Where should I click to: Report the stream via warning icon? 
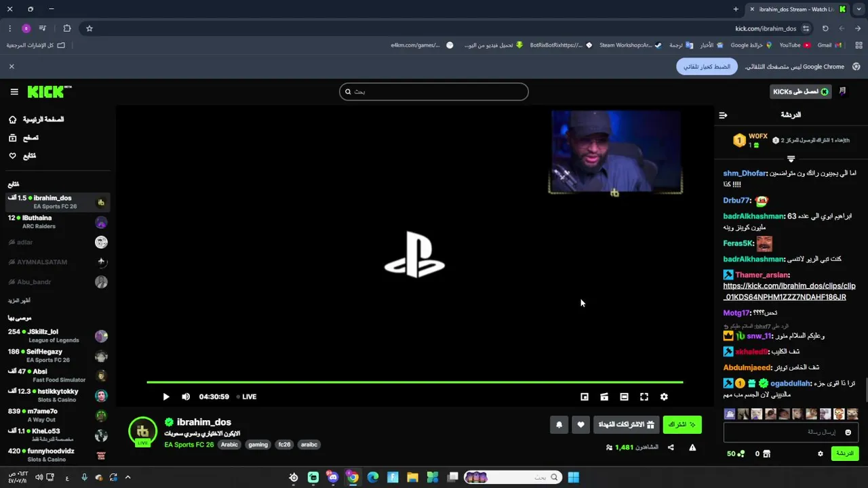coord(692,447)
